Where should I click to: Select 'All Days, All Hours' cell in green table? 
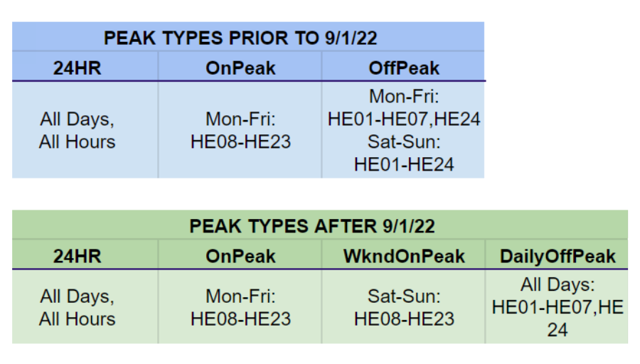[x=77, y=307]
